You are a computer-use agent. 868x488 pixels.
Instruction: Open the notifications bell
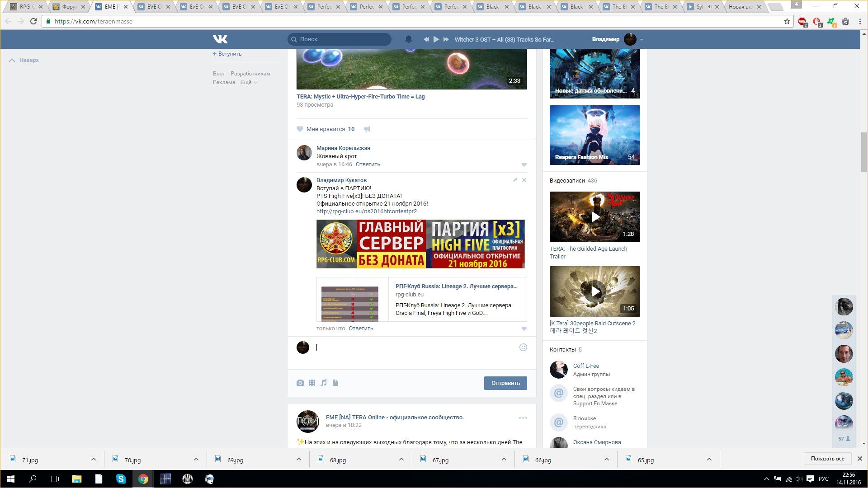click(408, 39)
